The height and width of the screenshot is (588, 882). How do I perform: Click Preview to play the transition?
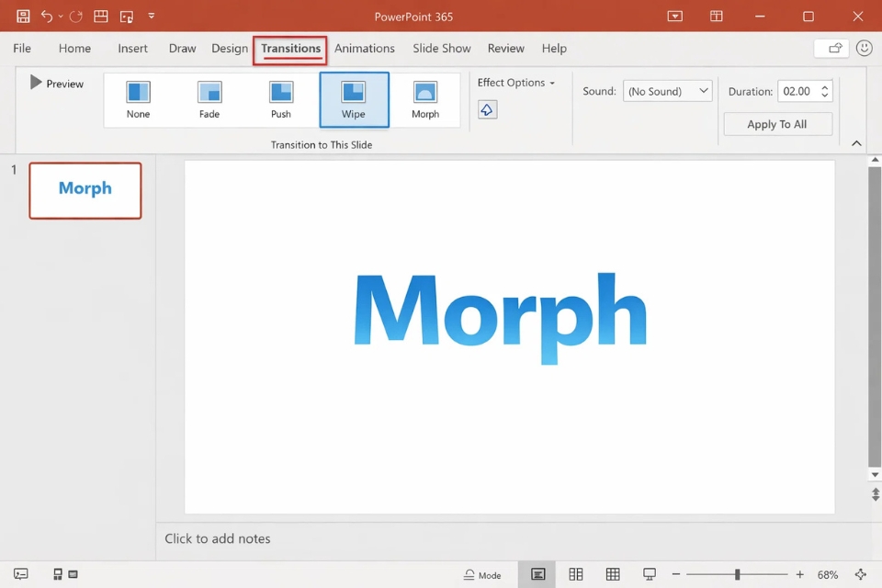coord(56,83)
